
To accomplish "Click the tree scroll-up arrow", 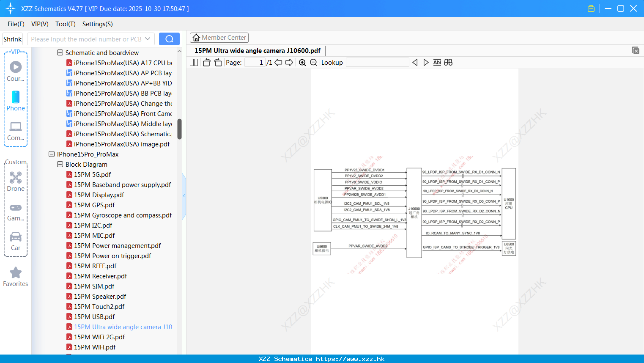I will point(179,51).
